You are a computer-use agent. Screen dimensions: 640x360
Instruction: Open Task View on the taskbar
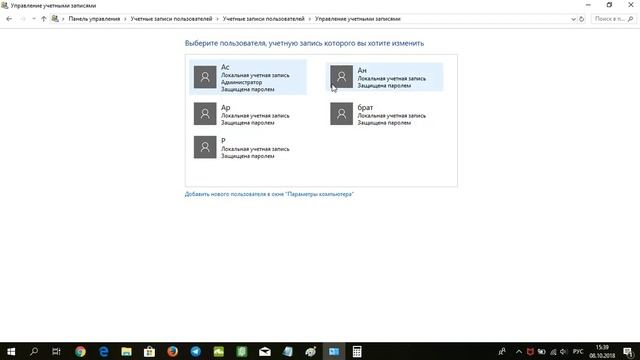pos(56,351)
